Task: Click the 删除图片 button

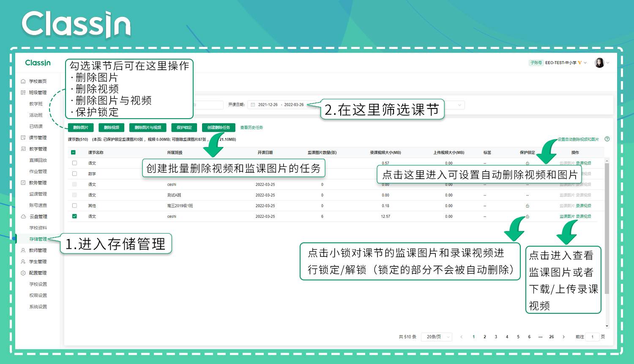Action: (x=81, y=128)
